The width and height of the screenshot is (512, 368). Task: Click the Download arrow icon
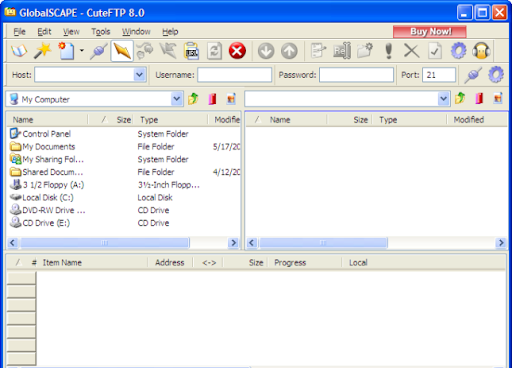266,51
